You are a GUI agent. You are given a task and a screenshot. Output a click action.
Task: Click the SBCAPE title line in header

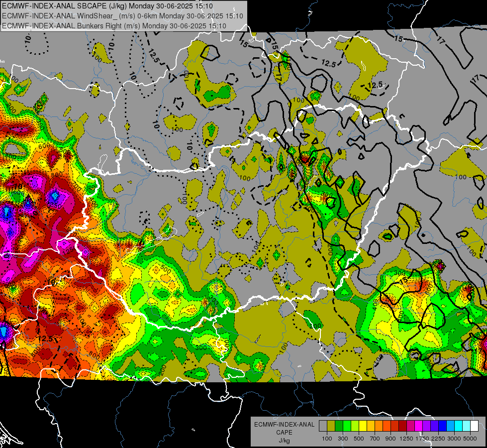coord(107,6)
